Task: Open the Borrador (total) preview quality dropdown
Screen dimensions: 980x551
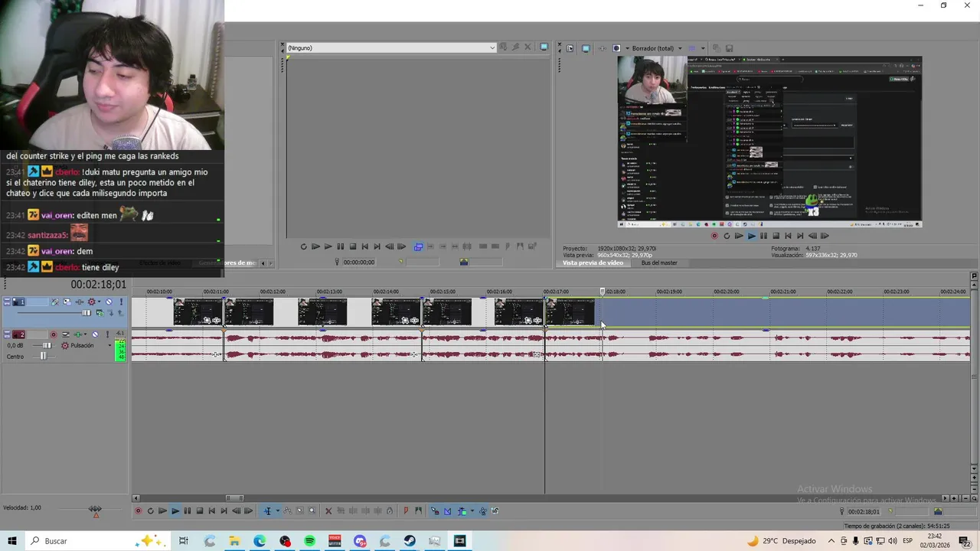Action: (x=680, y=48)
